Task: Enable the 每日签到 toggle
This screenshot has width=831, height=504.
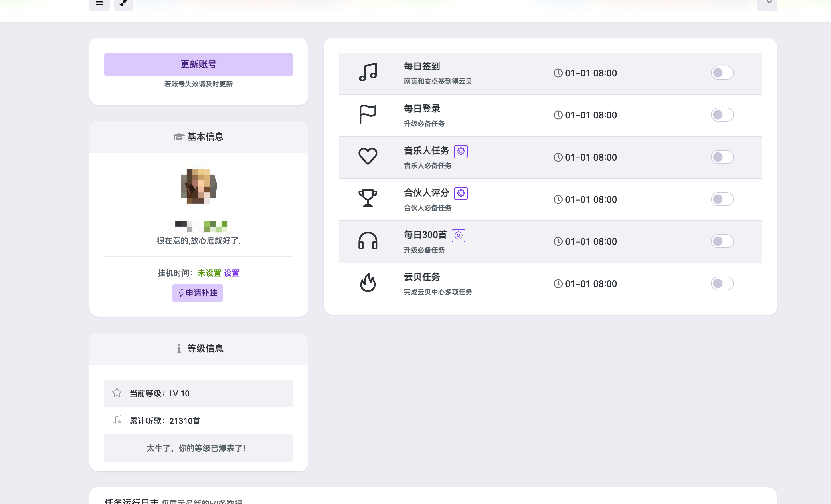Action: (722, 73)
